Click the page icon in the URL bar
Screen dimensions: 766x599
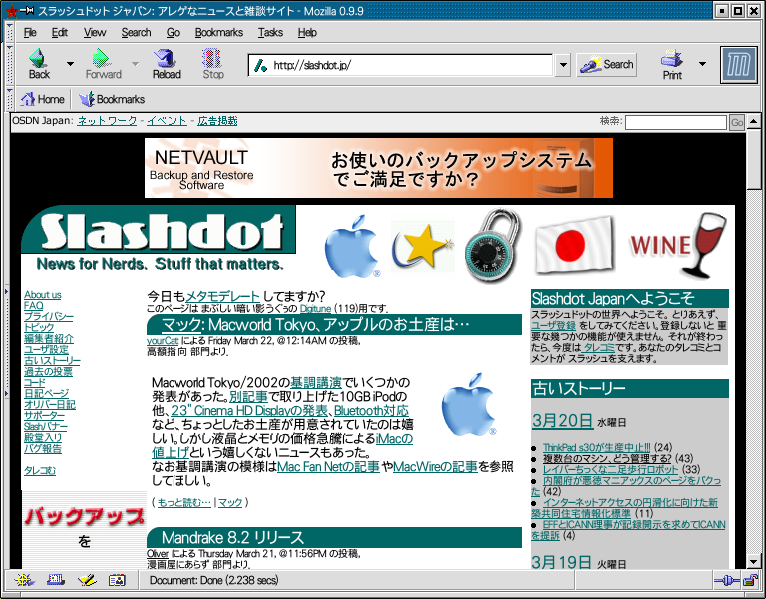[260, 65]
